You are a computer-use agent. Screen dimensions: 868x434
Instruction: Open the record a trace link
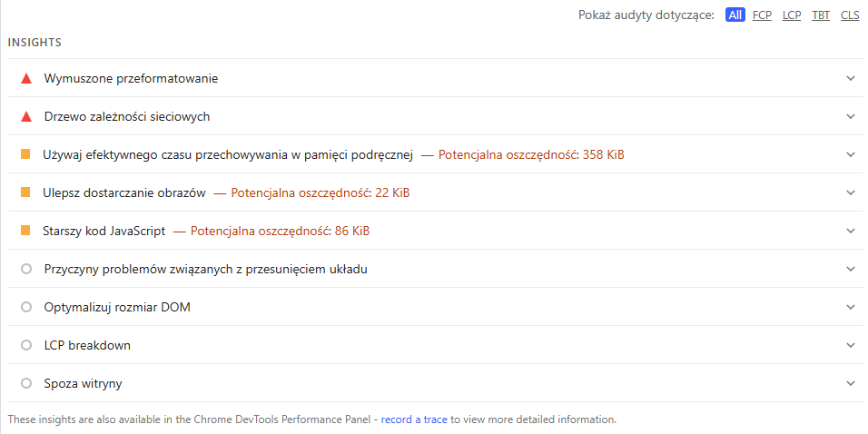(414, 419)
